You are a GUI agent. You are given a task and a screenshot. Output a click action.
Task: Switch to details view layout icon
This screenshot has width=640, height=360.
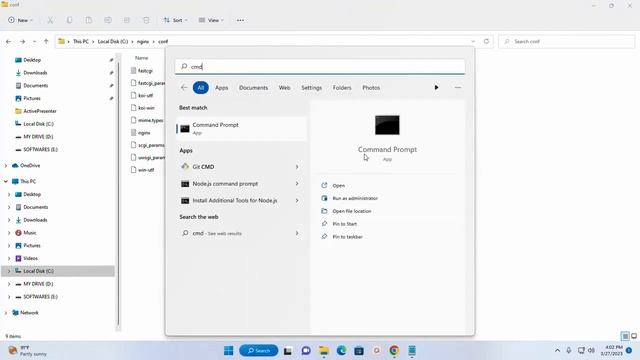pyautogui.click(x=625, y=336)
